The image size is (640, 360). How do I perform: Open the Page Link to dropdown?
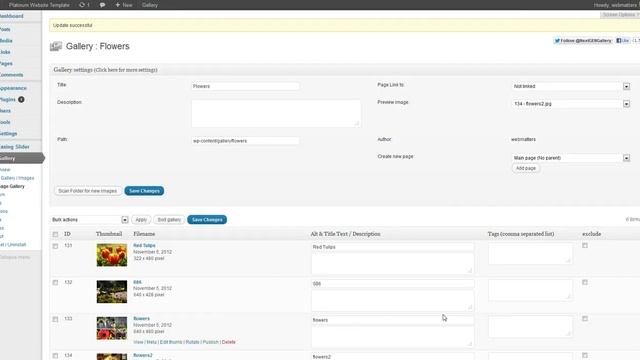coord(571,87)
